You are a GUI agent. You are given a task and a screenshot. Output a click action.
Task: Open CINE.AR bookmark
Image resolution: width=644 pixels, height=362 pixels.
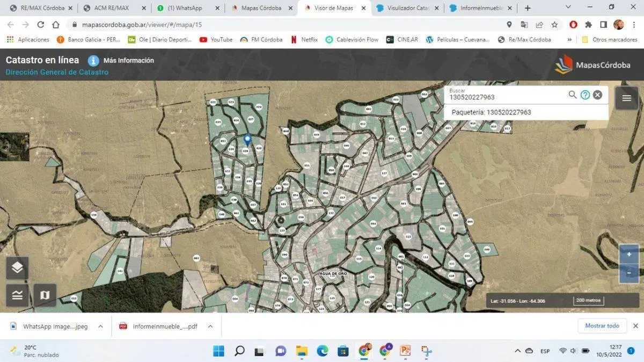tap(402, 40)
